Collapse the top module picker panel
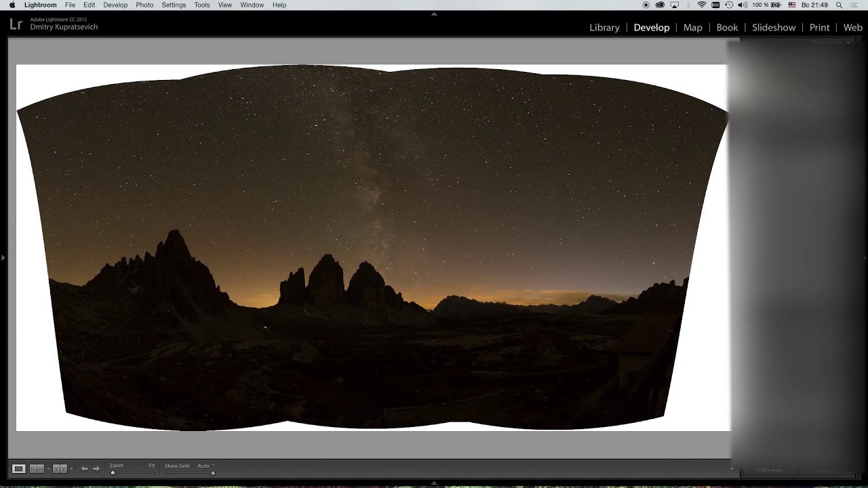The image size is (868, 488). 434,14
